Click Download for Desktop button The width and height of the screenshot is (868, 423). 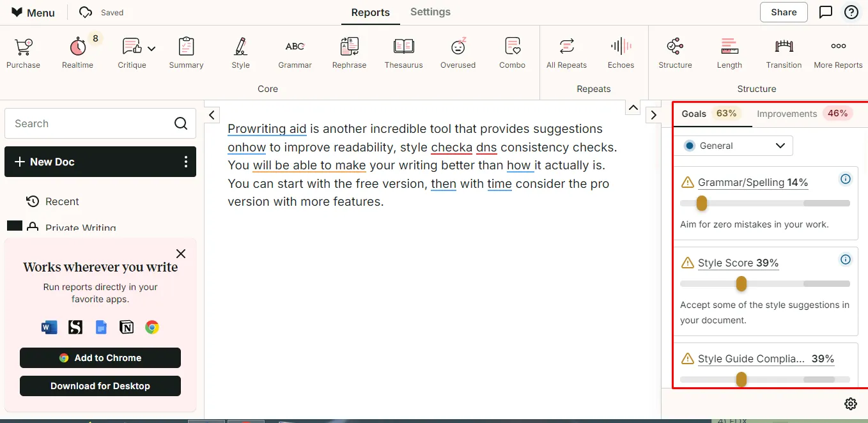[100, 386]
